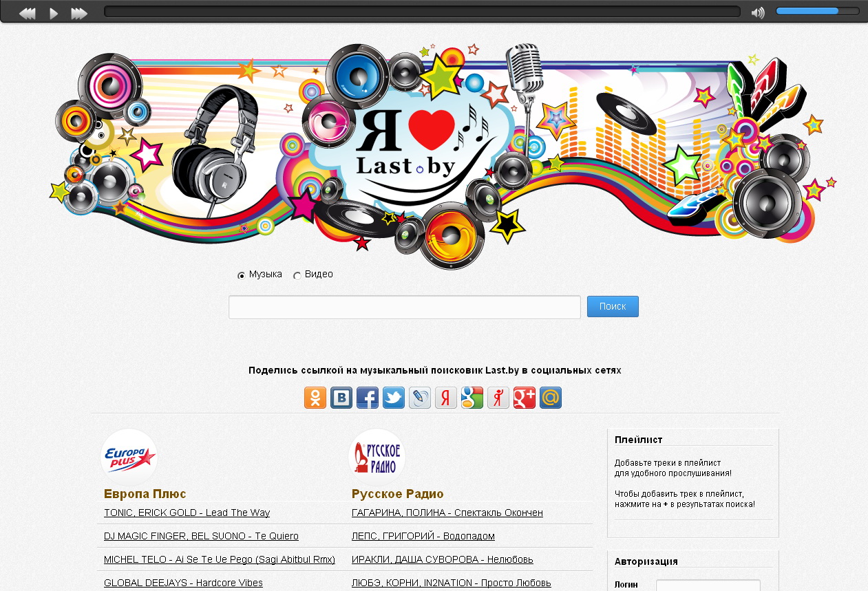Image resolution: width=868 pixels, height=591 pixels.
Task: Open DJ MAGIC FINGER - Te Quiero track
Action: 201,536
